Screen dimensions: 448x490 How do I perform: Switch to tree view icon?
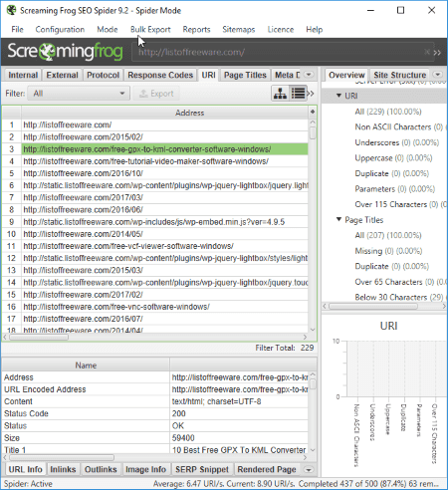click(x=280, y=94)
